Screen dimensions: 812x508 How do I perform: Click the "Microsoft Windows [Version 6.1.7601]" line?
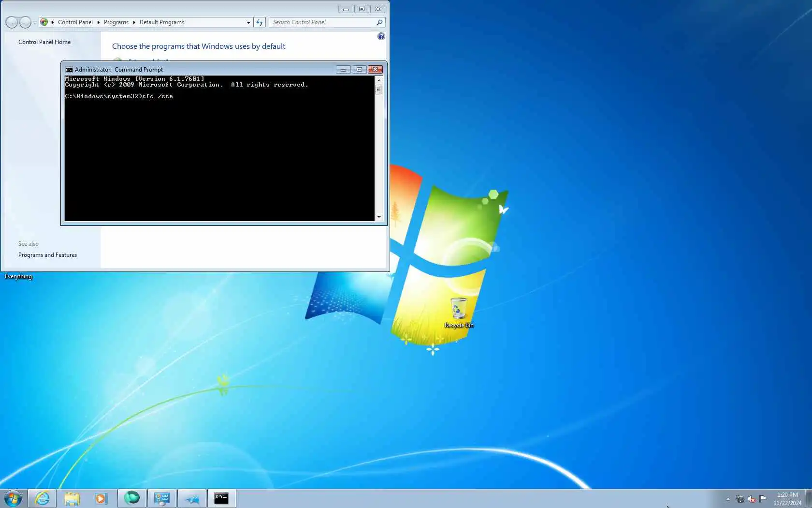coord(135,79)
